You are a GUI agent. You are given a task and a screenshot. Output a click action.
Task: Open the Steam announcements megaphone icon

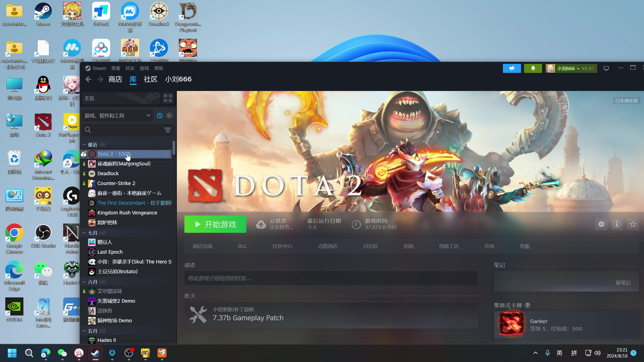coord(512,68)
